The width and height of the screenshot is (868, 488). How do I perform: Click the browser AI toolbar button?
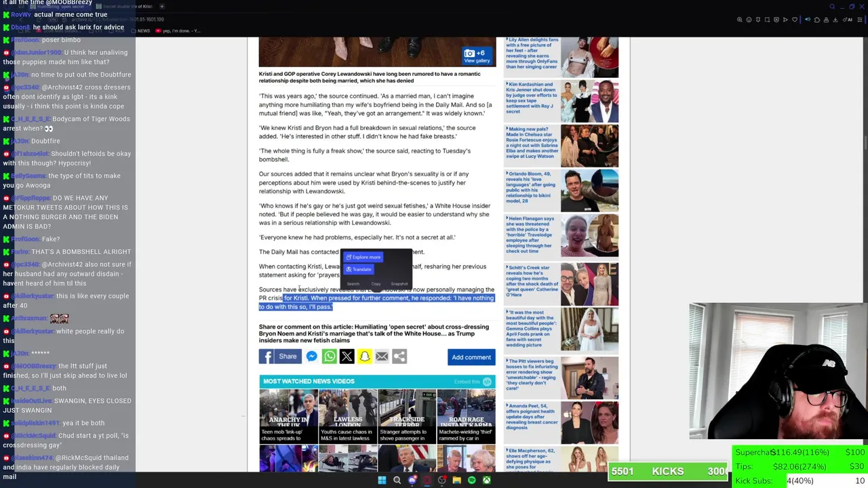[x=848, y=20]
